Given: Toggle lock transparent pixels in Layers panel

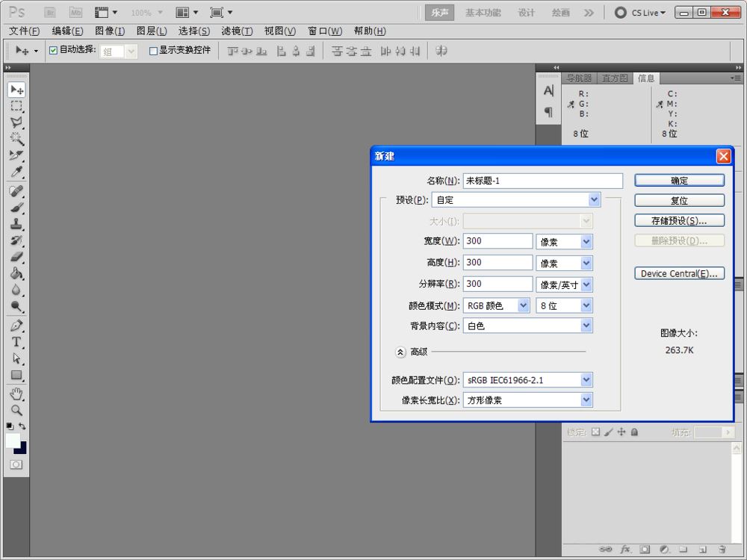Looking at the screenshot, I should pyautogui.click(x=595, y=432).
